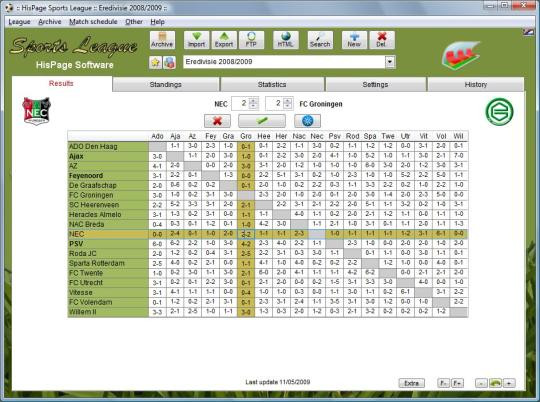Image resolution: width=540 pixels, height=402 pixels.
Task: Open the FTP upload tool
Action: pos(251,40)
